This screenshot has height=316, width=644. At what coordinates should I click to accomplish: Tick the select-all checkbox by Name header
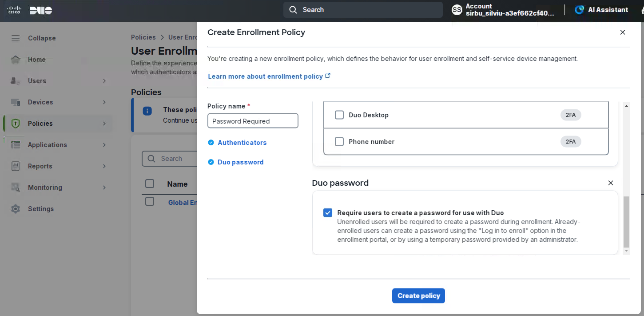[x=150, y=184]
